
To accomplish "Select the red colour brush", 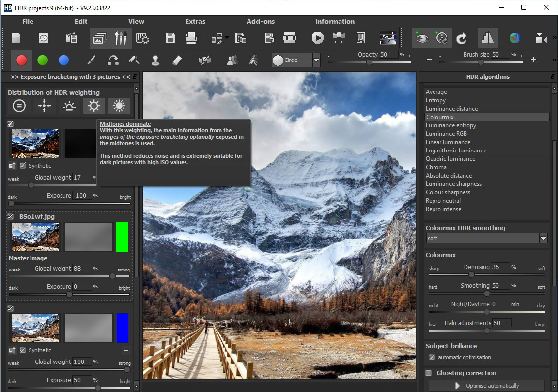I will [21, 60].
